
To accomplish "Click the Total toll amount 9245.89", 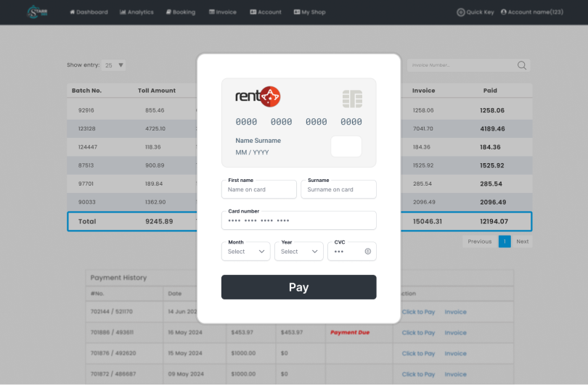I will [159, 222].
